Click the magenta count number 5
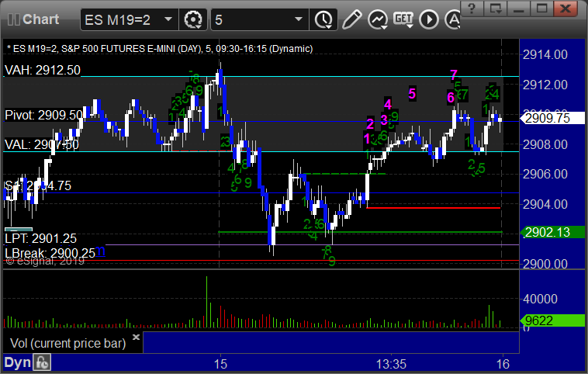 412,93
